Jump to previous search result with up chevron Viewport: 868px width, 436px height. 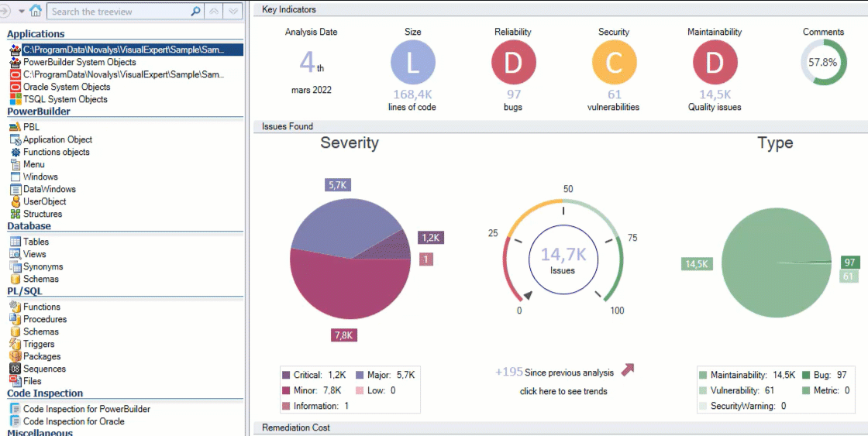coord(215,12)
